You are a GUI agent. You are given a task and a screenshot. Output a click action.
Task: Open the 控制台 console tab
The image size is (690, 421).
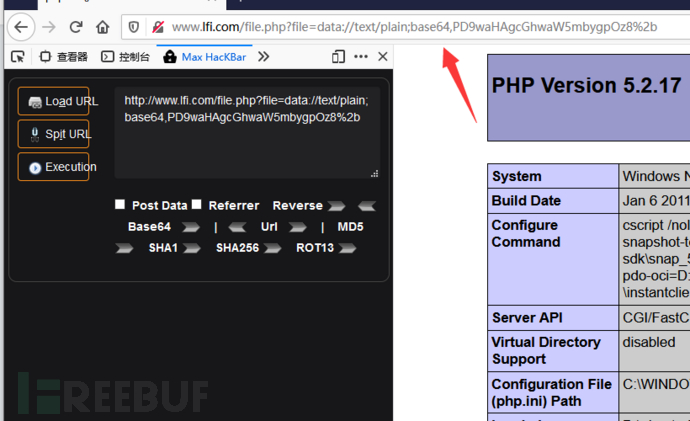[x=125, y=57]
